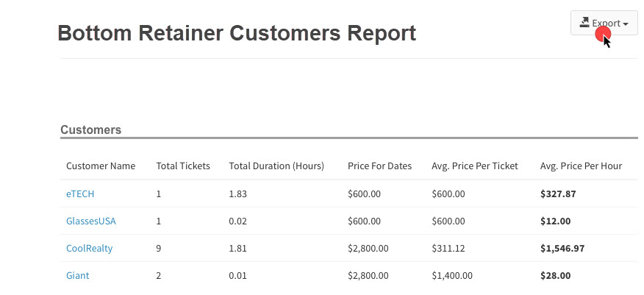Open the CoolRealty customer link
Screen dimensions: 644x295
89,248
